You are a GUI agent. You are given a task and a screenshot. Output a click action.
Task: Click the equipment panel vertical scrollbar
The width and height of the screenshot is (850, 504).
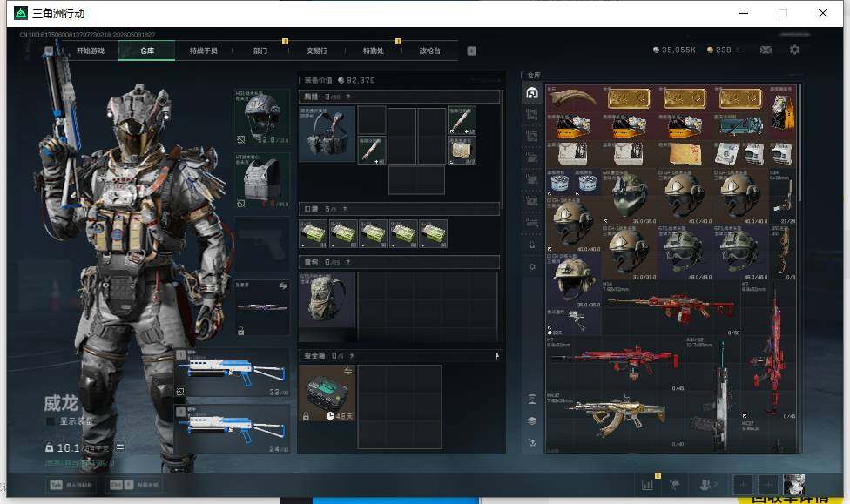(x=503, y=150)
